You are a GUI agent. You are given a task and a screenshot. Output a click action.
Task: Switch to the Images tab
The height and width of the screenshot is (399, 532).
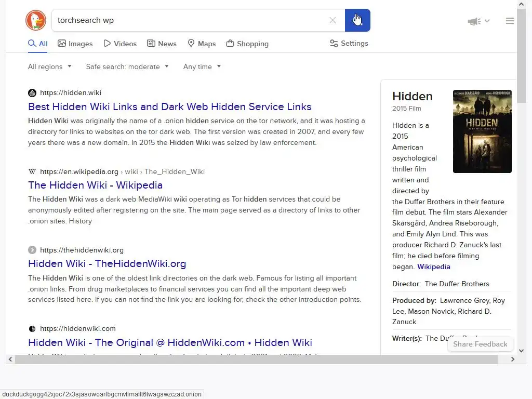point(75,44)
